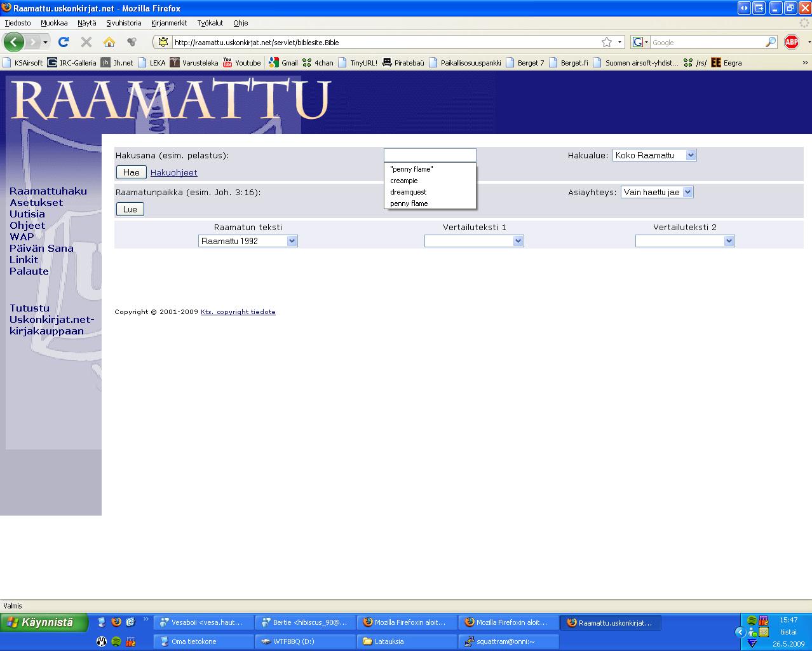Open the Kirjanmerkit menu
Image resolution: width=812 pixels, height=651 pixels.
click(169, 23)
